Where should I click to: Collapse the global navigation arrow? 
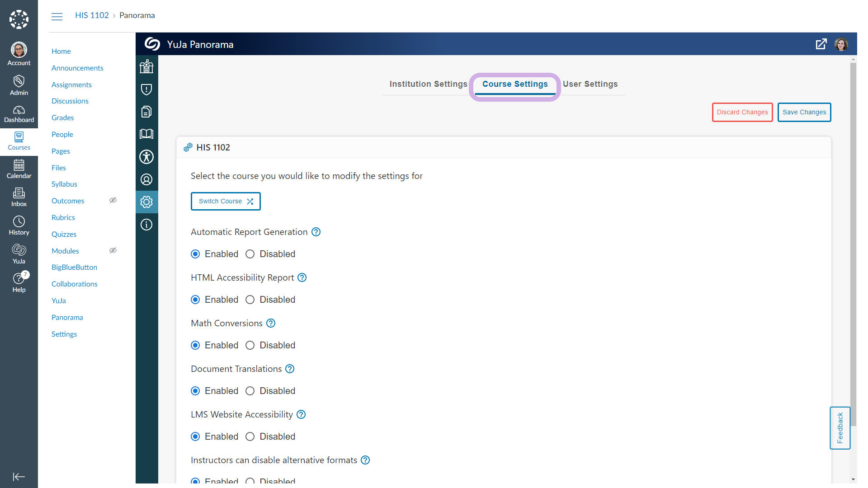[19, 477]
